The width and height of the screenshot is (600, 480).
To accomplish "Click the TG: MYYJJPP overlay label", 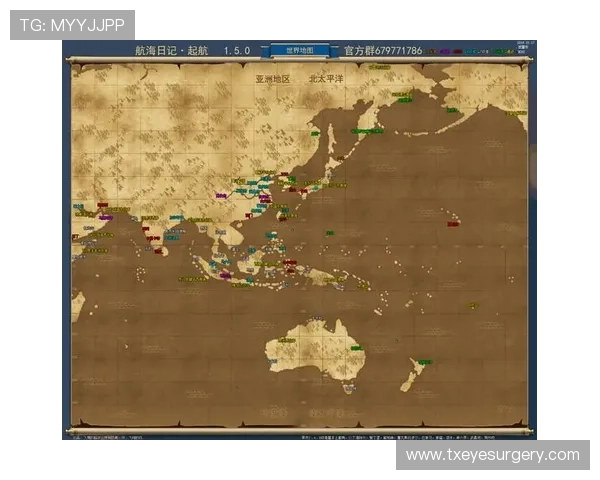I will pos(71,24).
